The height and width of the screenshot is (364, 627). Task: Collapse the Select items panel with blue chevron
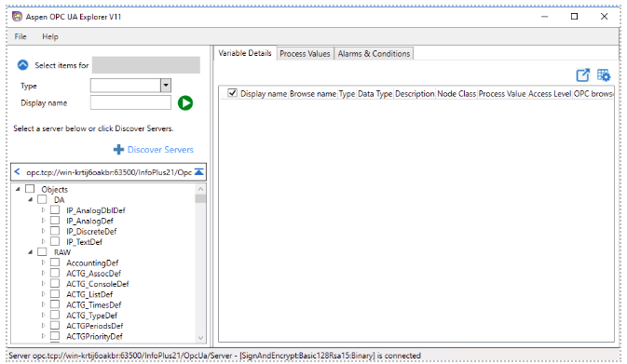click(x=22, y=65)
